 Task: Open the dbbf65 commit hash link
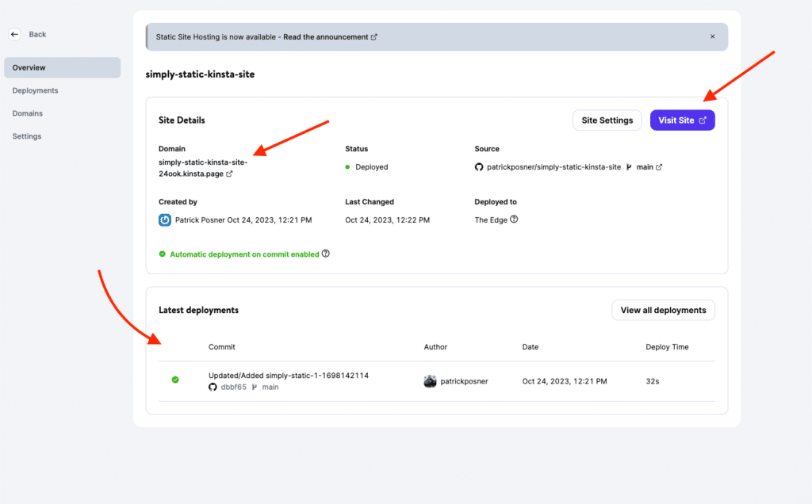[x=234, y=387]
